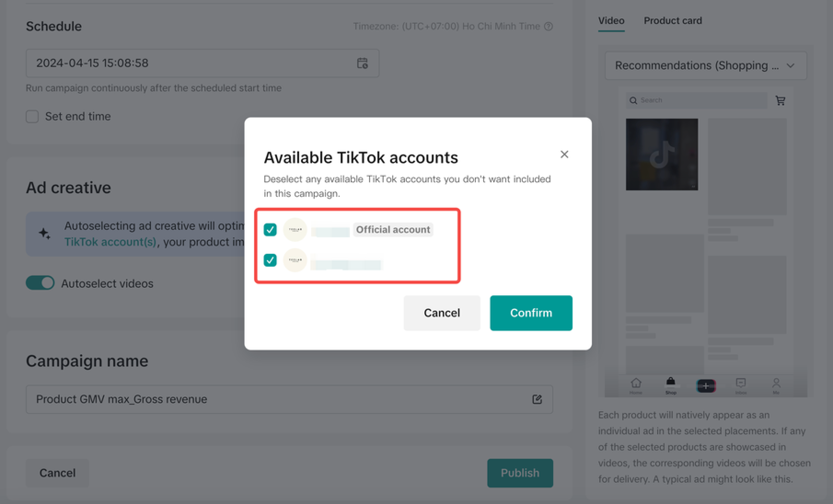The height and width of the screenshot is (504, 833).
Task: Click the Inbox icon in phone preview
Action: [x=740, y=384]
